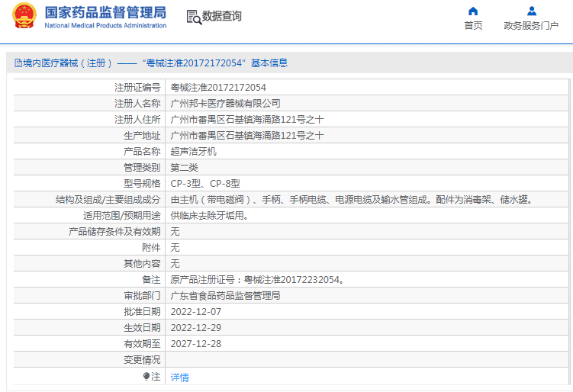This screenshot has height=392, width=573.
Task: Select product name 超声洁牙机
Action: click(x=194, y=152)
